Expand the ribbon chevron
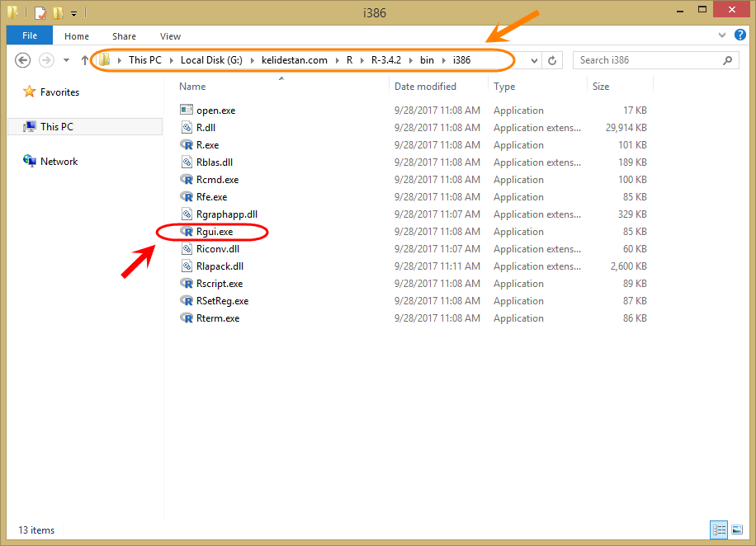Image resolution: width=756 pixels, height=546 pixels. [x=722, y=35]
